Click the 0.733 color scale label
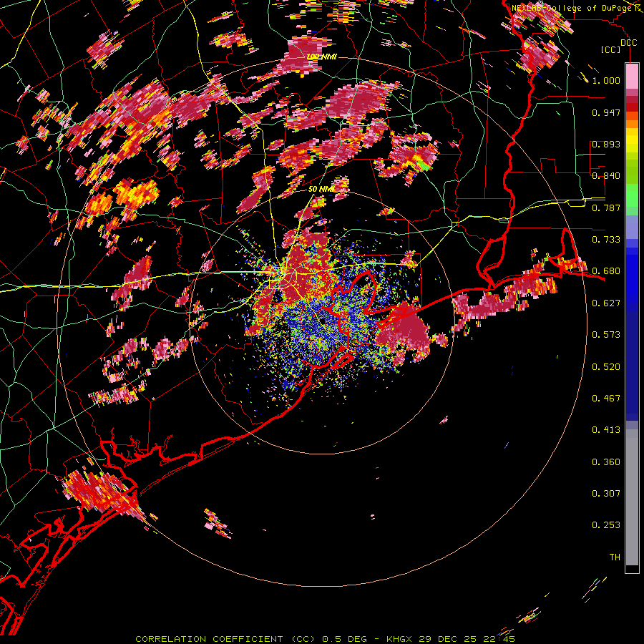The height and width of the screenshot is (644, 644). (x=606, y=239)
